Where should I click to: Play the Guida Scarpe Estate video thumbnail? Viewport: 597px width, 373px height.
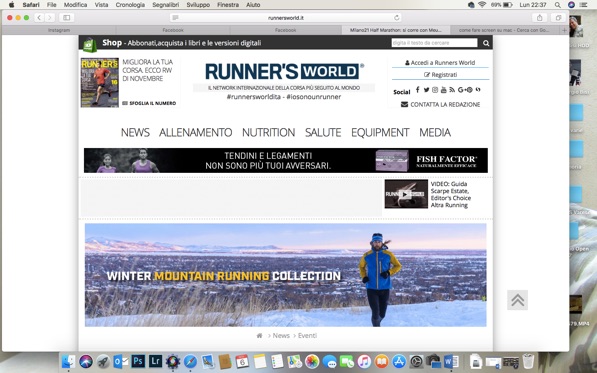(406, 194)
